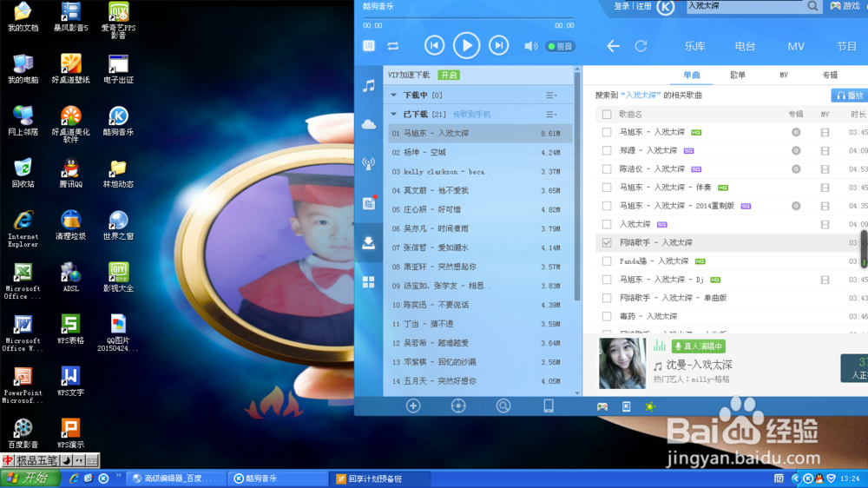Check 郑源 - 入戏太深 result
Screen dimensions: 868x488
(607, 151)
